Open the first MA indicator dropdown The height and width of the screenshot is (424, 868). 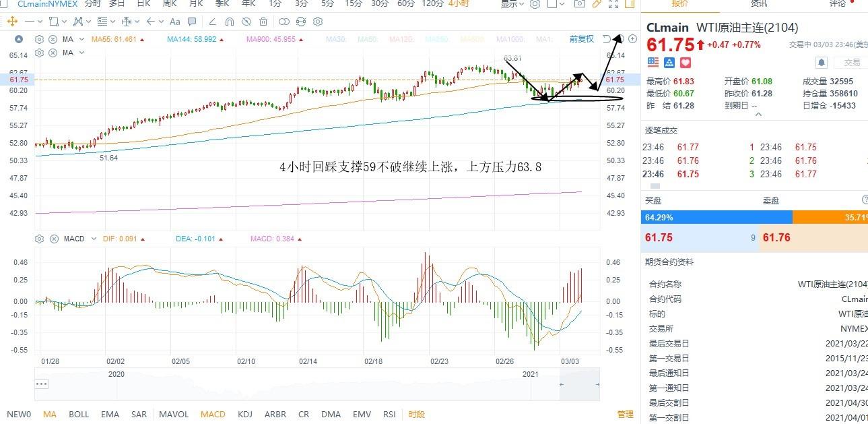[x=81, y=39]
